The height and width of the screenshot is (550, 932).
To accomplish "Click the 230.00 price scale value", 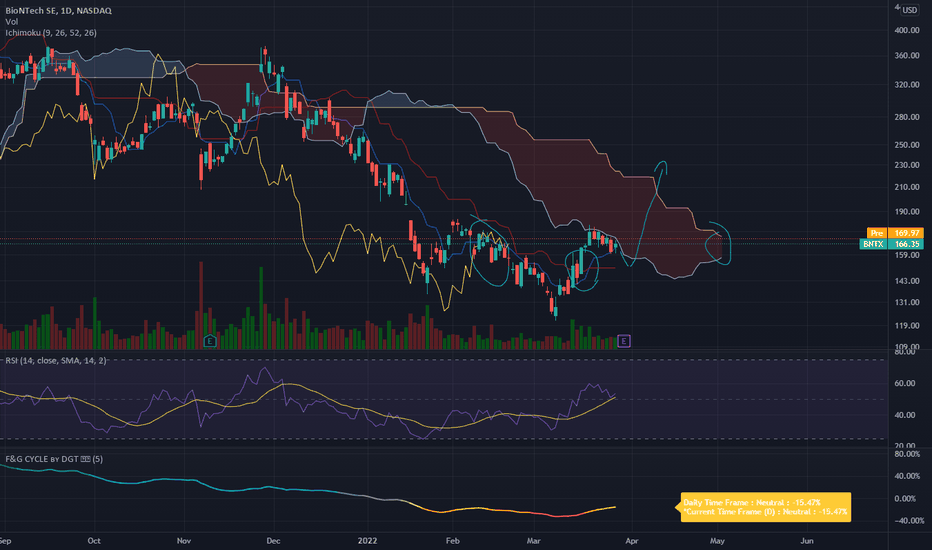I will pos(907,165).
